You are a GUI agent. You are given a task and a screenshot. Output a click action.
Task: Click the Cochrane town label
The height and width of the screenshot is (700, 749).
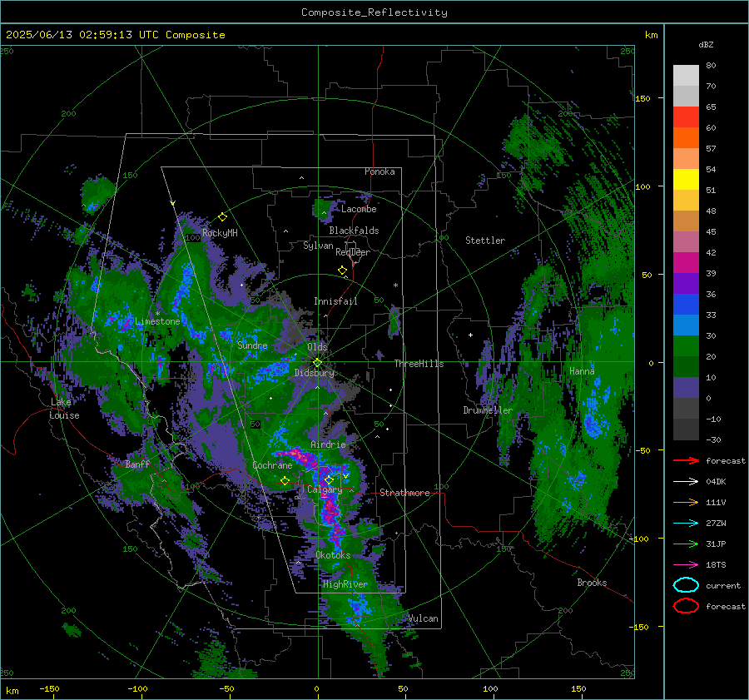point(272,465)
